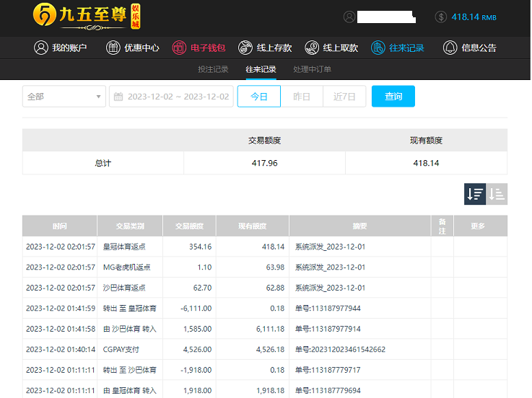Expand the 全部 transaction type dropdown

64,97
